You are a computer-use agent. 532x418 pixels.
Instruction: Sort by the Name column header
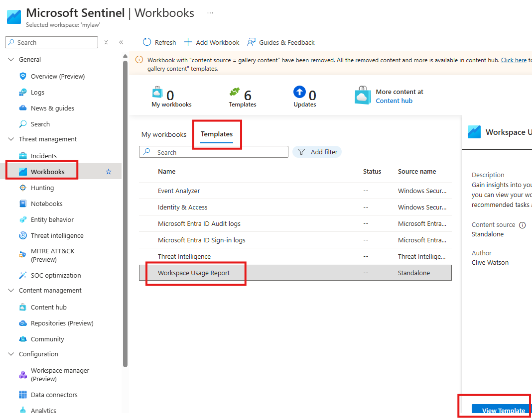(x=166, y=172)
